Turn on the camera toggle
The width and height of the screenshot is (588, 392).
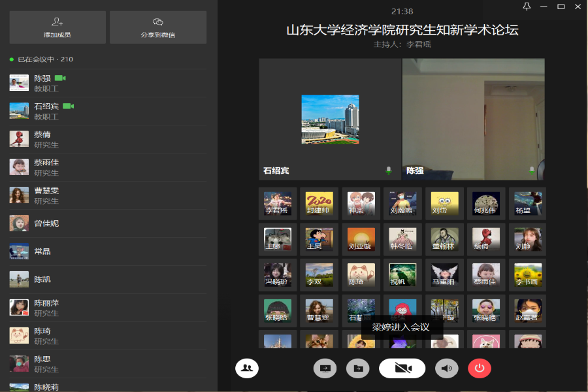point(402,368)
